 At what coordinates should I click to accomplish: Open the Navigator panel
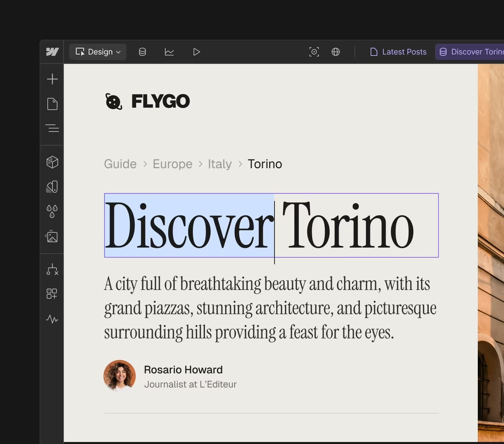[x=52, y=128]
